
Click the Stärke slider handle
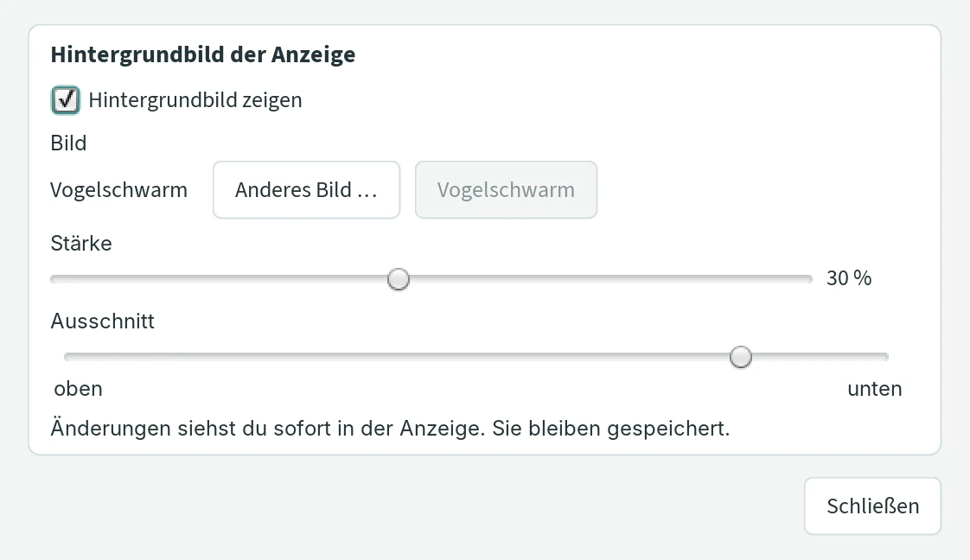pyautogui.click(x=399, y=279)
